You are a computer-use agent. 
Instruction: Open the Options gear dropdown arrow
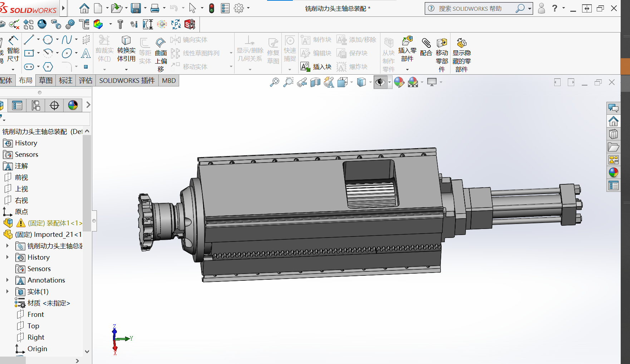pos(248,8)
